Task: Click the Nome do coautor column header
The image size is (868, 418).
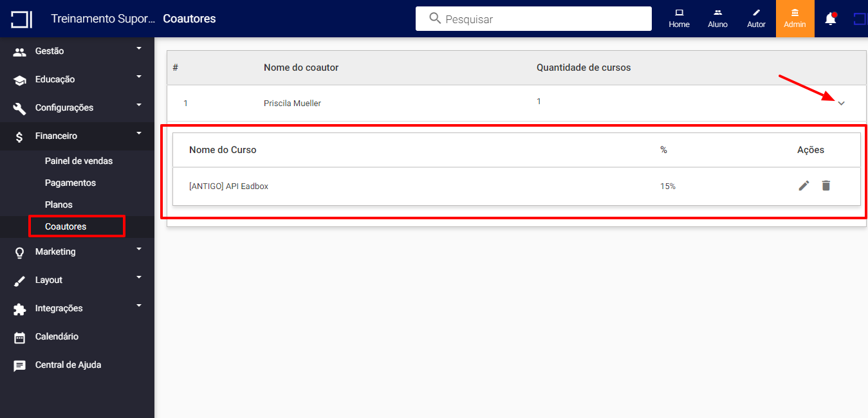Action: pos(301,68)
